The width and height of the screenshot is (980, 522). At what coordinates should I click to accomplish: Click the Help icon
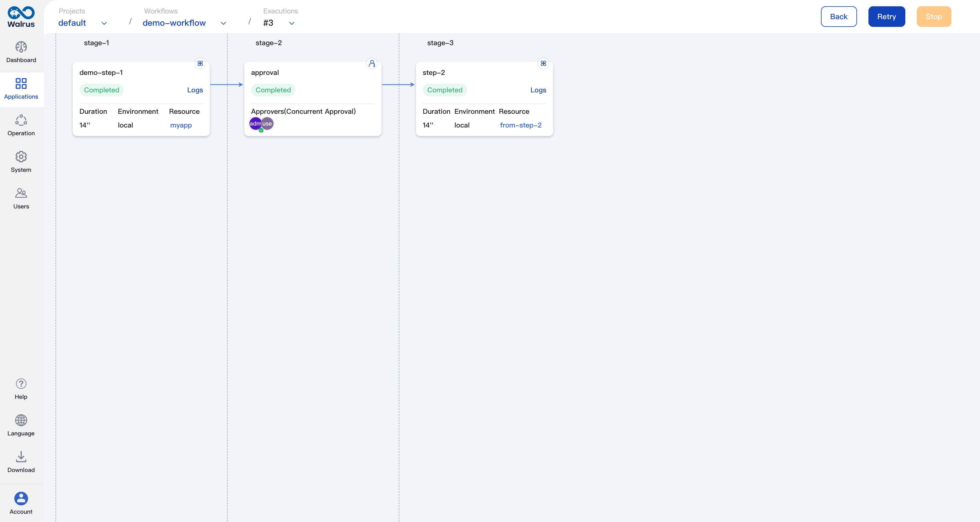pyautogui.click(x=21, y=383)
